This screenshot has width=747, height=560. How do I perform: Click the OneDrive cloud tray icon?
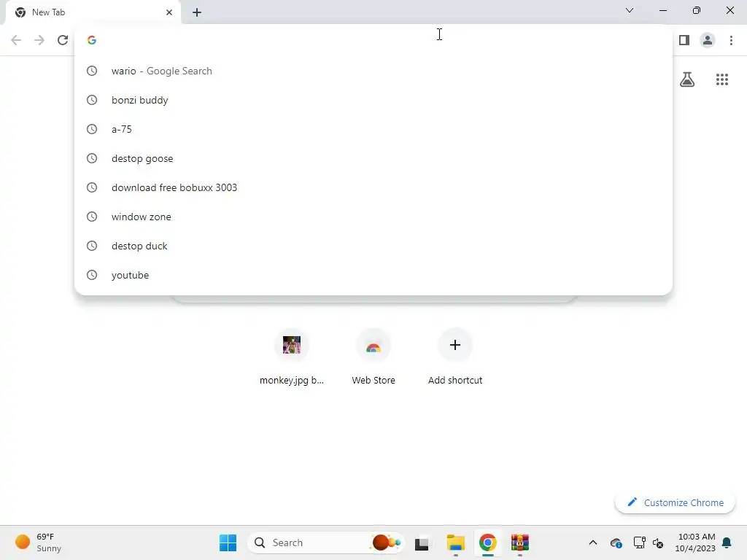tap(616, 542)
